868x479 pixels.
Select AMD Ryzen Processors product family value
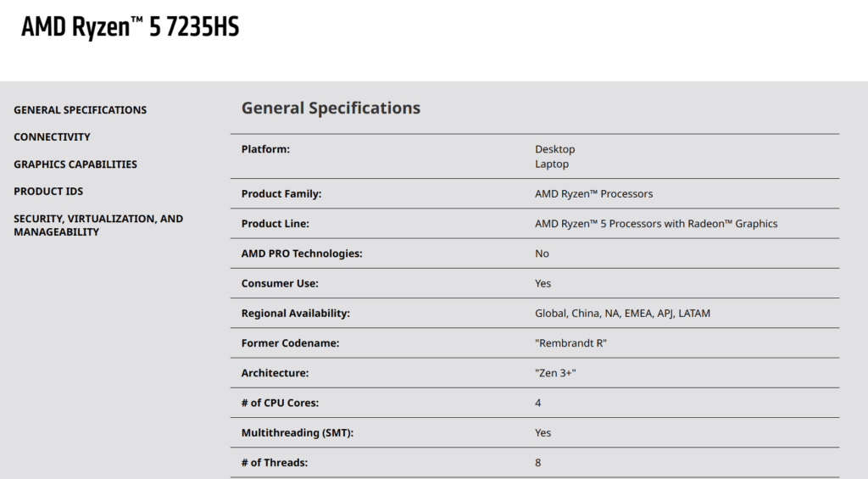[593, 194]
